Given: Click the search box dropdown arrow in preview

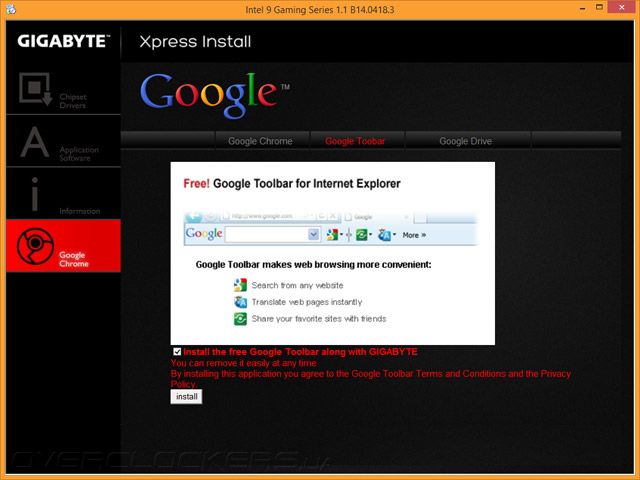Looking at the screenshot, I should (x=313, y=235).
